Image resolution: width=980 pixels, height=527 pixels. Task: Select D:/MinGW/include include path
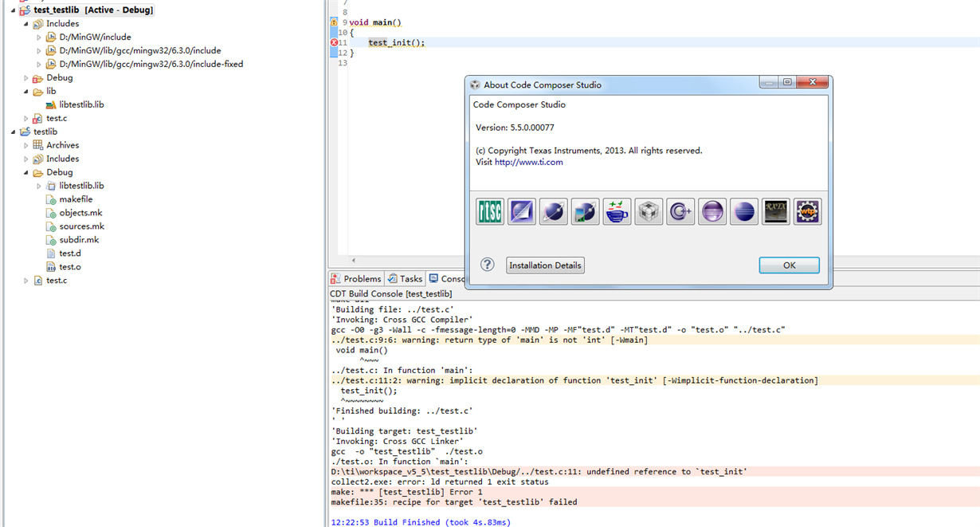click(x=88, y=37)
